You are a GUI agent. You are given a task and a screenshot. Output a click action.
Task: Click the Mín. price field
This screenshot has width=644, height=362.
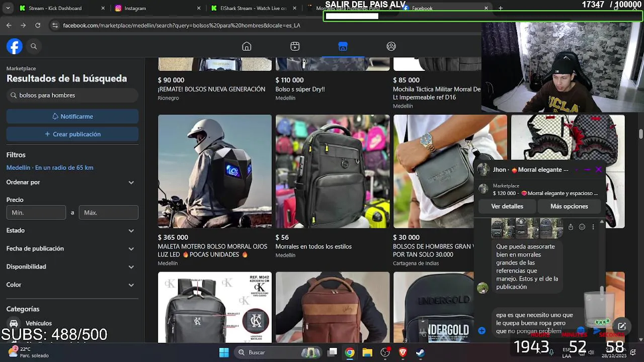[36, 213]
